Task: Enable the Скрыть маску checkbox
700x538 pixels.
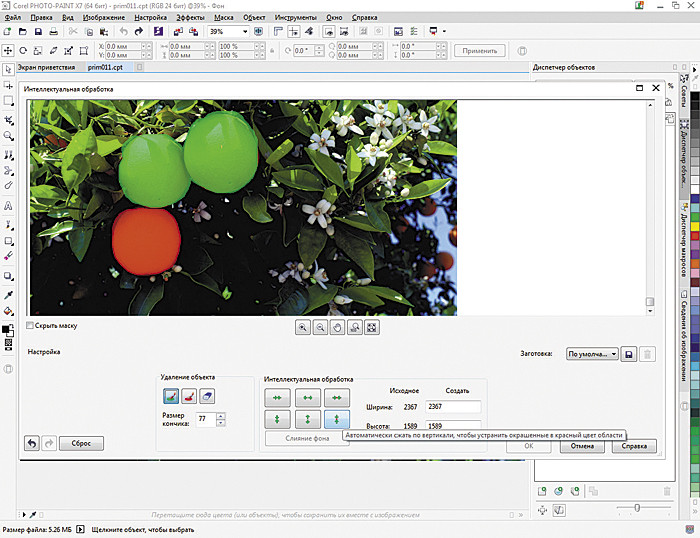Action: point(30,325)
